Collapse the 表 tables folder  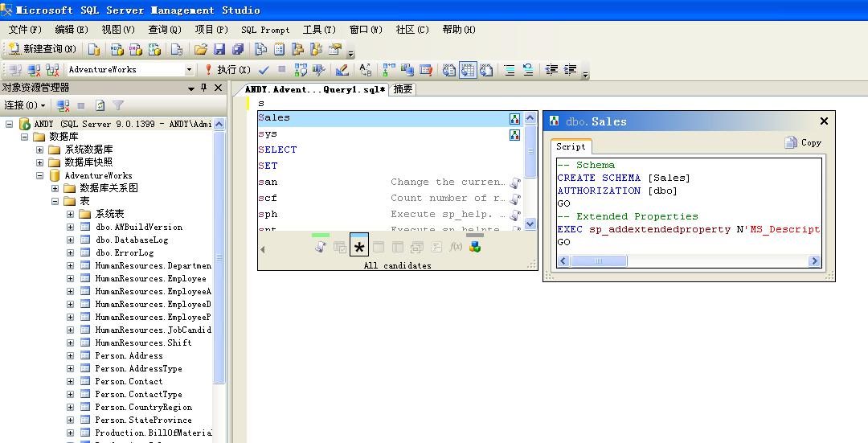point(55,202)
